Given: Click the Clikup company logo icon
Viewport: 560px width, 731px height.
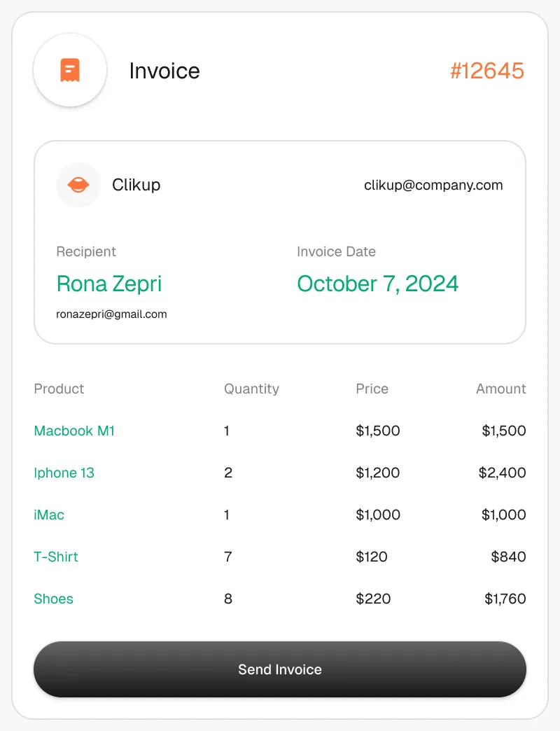Looking at the screenshot, I should coord(78,185).
